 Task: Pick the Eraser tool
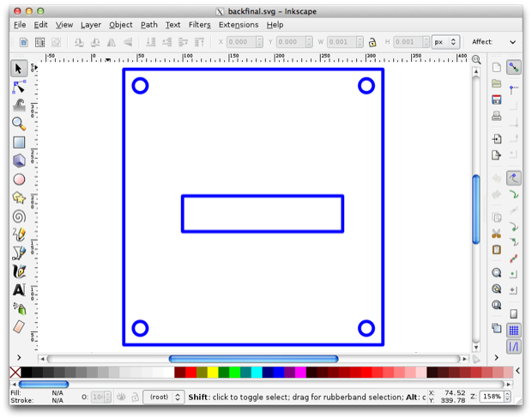(x=19, y=326)
